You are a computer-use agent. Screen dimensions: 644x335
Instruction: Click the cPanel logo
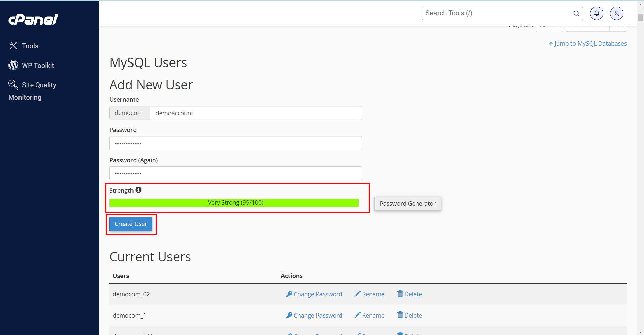pyautogui.click(x=33, y=19)
